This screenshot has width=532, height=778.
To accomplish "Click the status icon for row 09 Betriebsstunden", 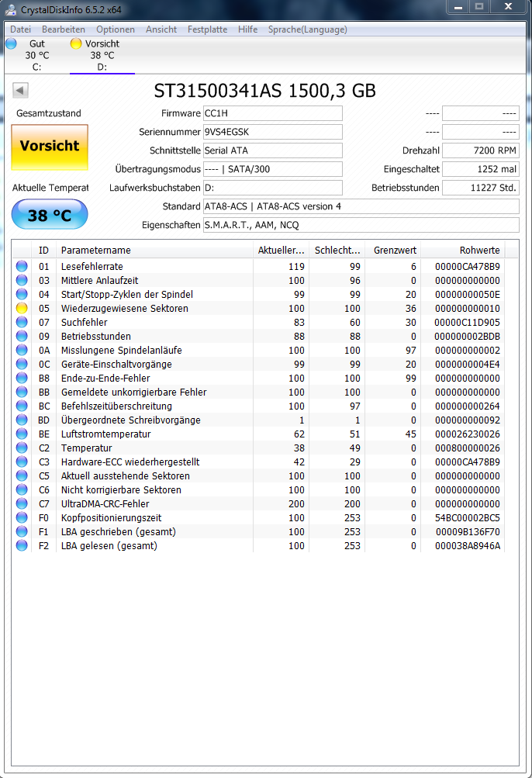I will (x=22, y=336).
